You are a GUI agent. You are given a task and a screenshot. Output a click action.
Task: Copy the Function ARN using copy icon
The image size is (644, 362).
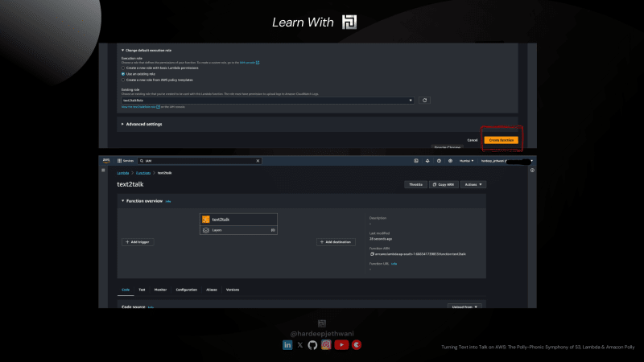(x=372, y=254)
